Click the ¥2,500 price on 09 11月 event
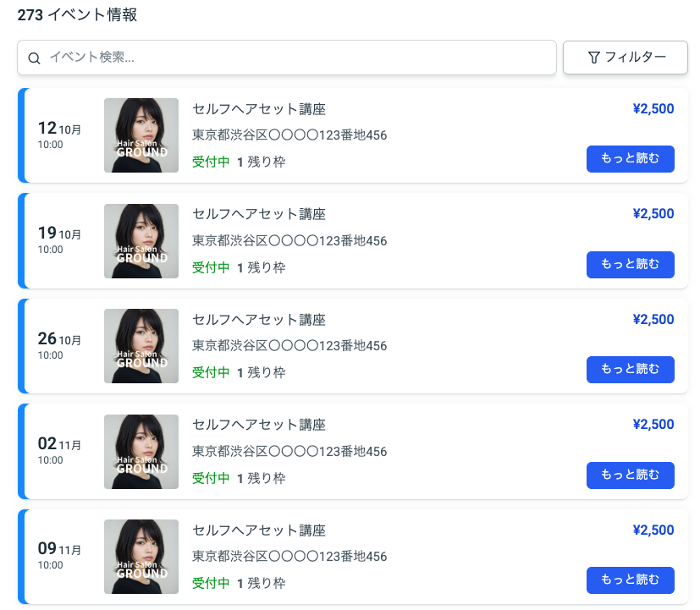700x610 pixels. 653,530
